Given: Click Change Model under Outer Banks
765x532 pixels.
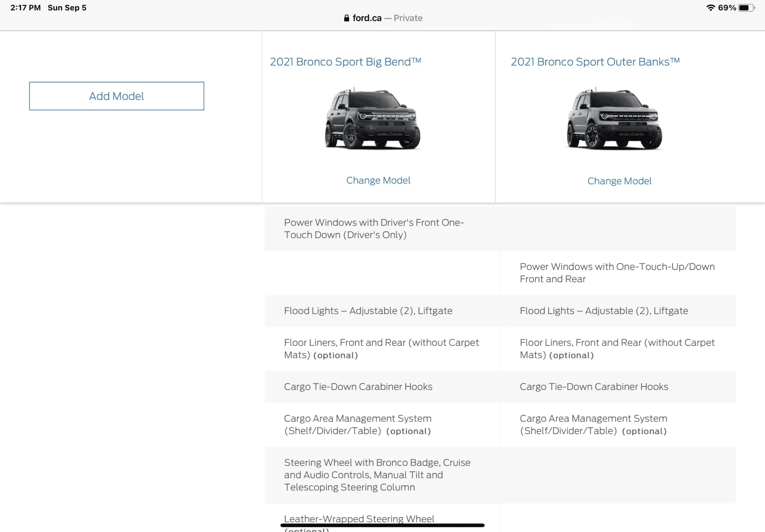Looking at the screenshot, I should click(x=619, y=181).
